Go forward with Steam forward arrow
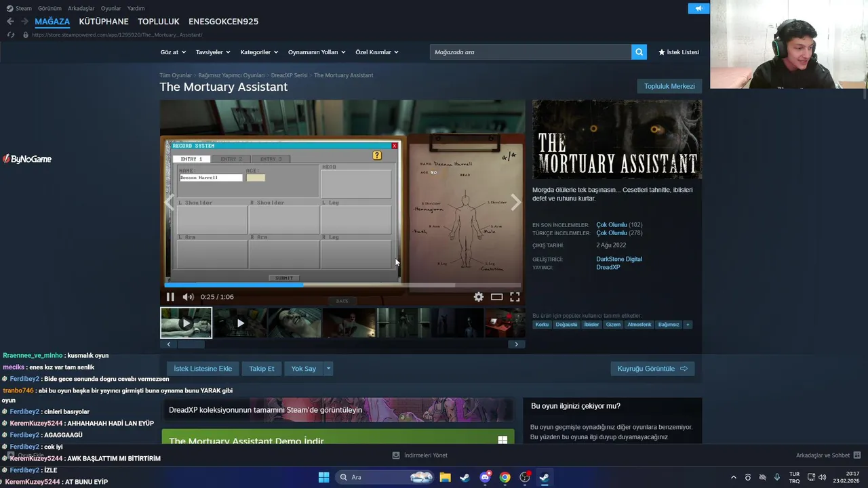Viewport: 868px width, 488px height. [x=24, y=22]
